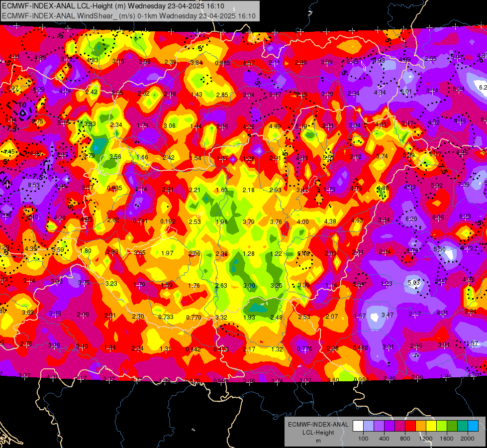Click the wind shear value 6.24

tap(459, 89)
